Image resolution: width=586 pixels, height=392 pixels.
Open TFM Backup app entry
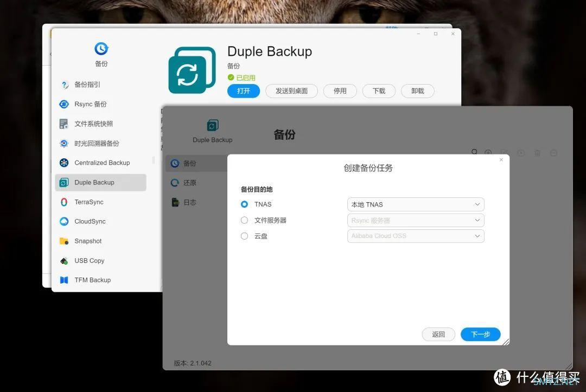[x=100, y=280]
